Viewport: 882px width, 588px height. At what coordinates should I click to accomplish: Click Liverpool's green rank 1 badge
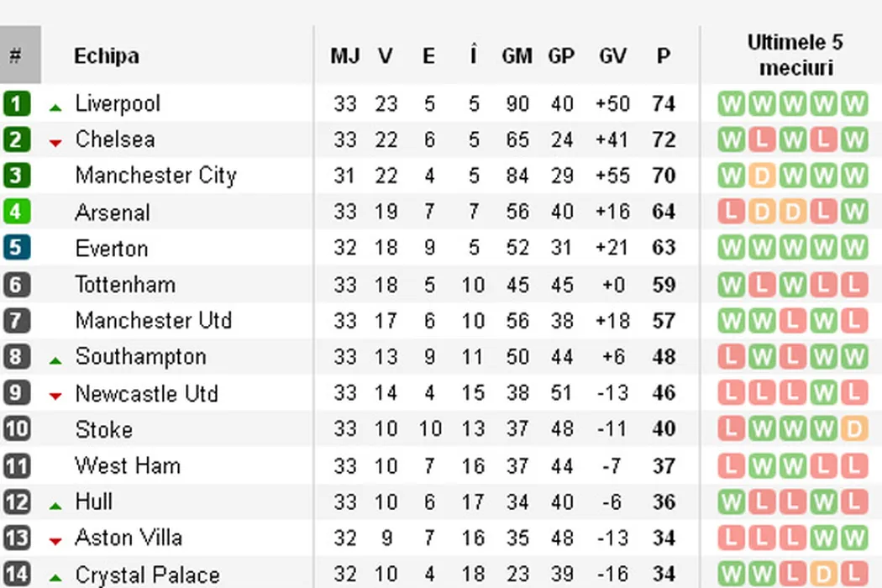pyautogui.click(x=16, y=104)
